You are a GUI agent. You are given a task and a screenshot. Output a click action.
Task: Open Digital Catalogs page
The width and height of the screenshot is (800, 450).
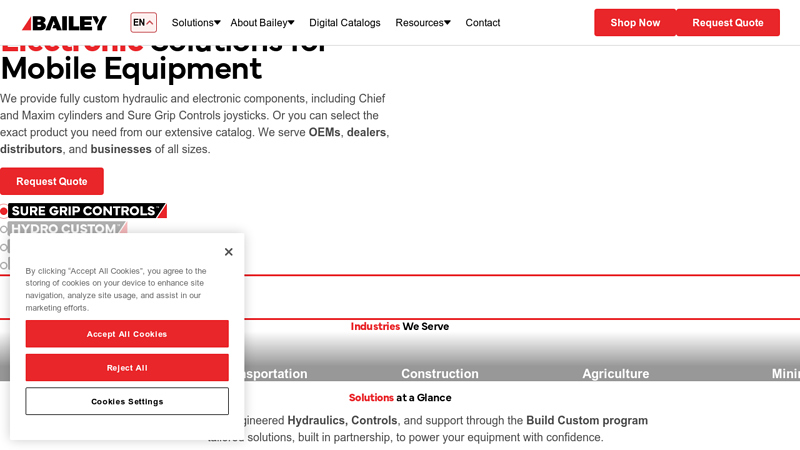(x=344, y=23)
